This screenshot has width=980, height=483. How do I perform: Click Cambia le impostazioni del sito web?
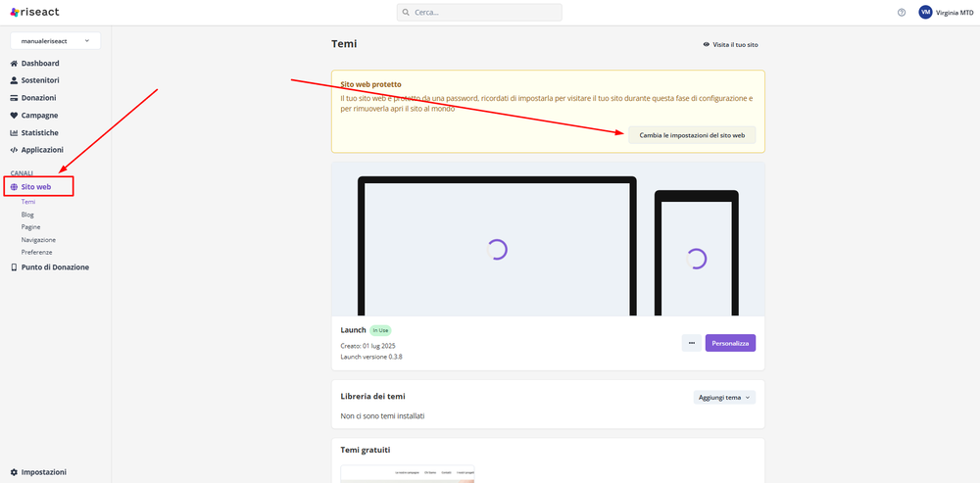point(692,135)
